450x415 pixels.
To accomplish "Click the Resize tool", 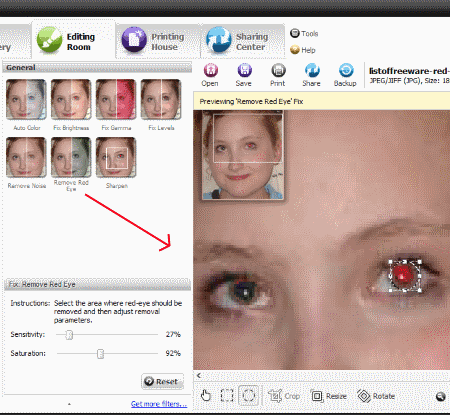I will coord(329,396).
